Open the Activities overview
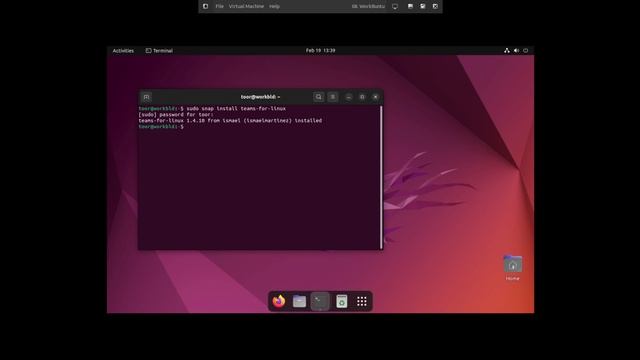The height and width of the screenshot is (360, 640). (x=123, y=51)
